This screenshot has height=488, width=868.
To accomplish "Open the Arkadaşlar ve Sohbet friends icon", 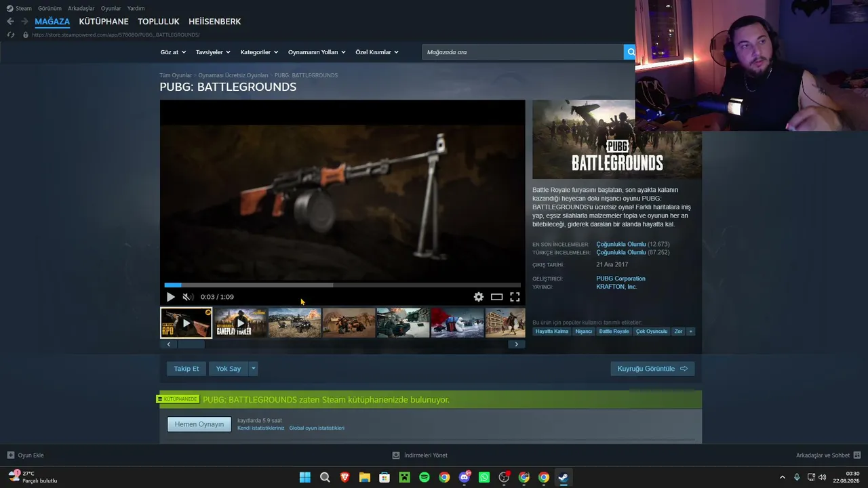I will coord(857,455).
